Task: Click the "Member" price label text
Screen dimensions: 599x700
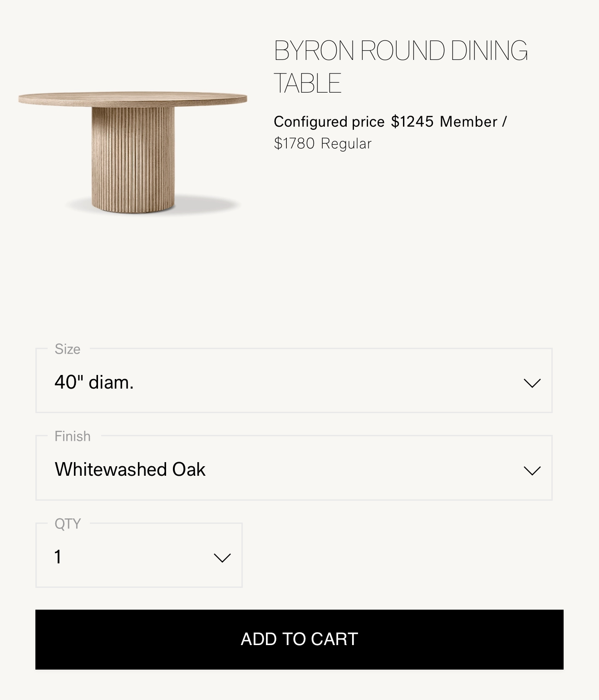Action: pos(468,122)
